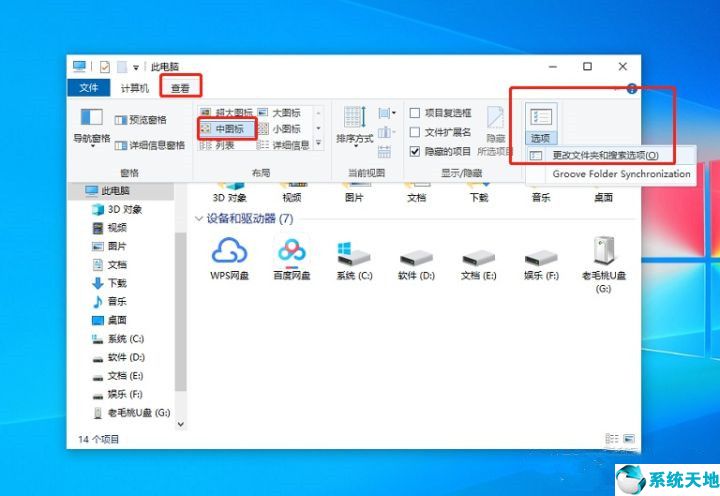Select 视频 in the sidebar
The height and width of the screenshot is (496, 720).
coord(109,228)
